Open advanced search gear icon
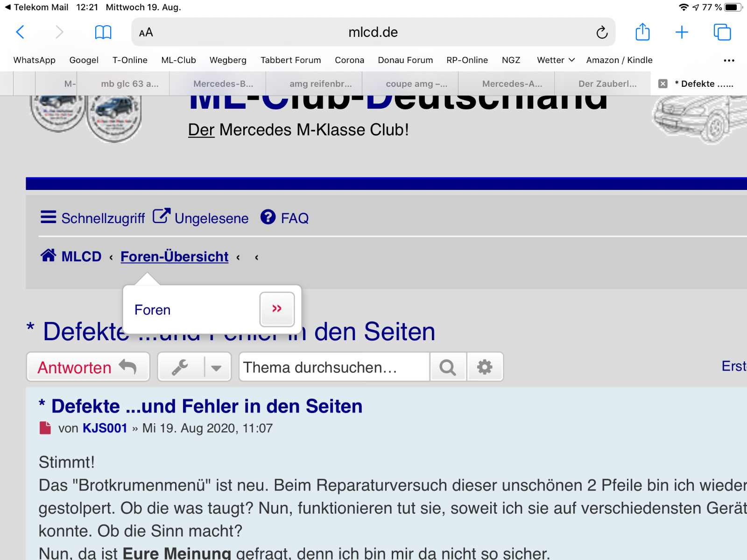The height and width of the screenshot is (560, 747). (x=485, y=367)
